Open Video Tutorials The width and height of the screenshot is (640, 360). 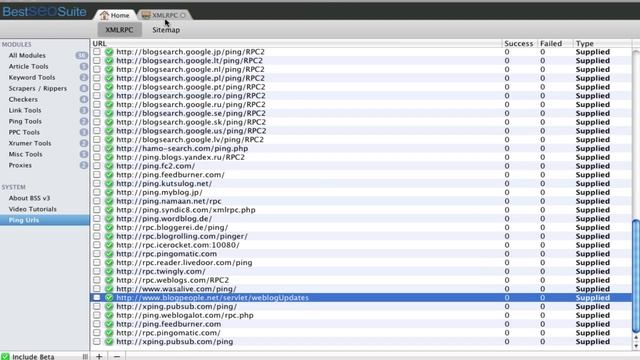pos(33,209)
